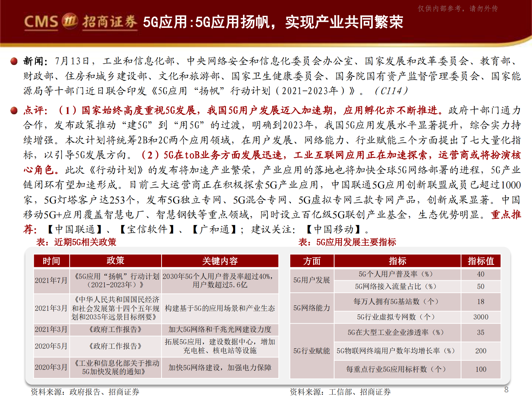Click the 指标 column header

click(x=398, y=261)
